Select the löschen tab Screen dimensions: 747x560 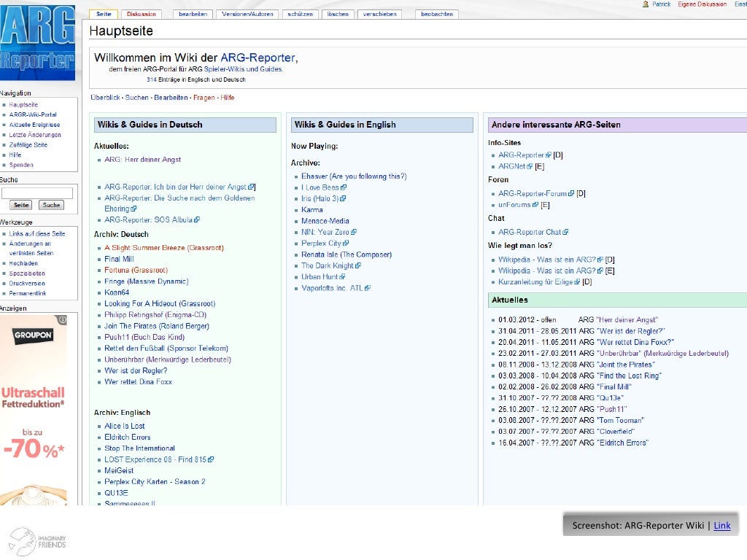pos(338,15)
